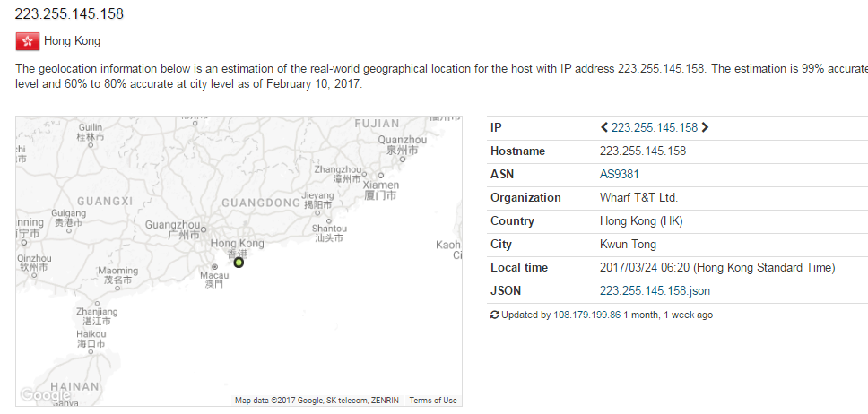Go to next IP address chevron
Viewport: 868px width, 414px height.
click(705, 127)
